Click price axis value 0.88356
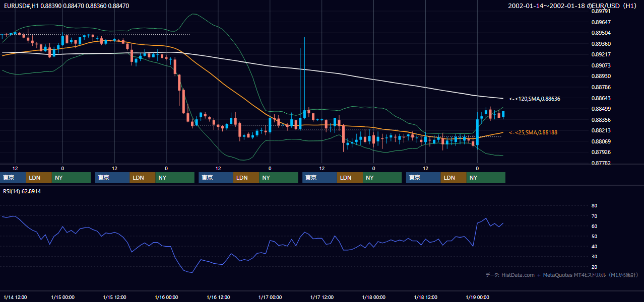The width and height of the screenshot is (644, 302). click(600, 120)
